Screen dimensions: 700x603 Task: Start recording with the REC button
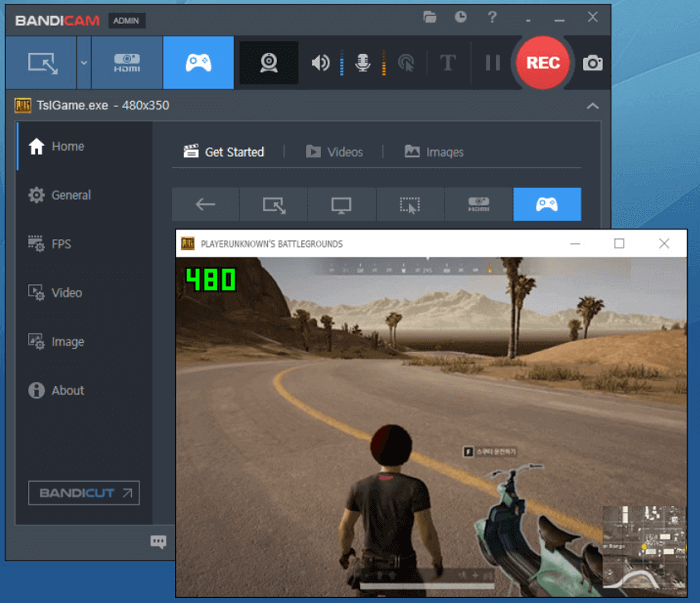coord(543,62)
